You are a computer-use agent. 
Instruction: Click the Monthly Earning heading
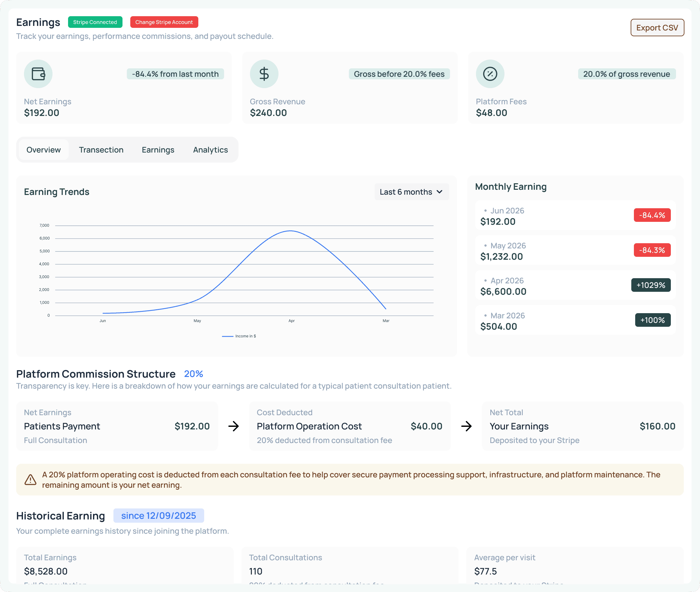pos(510,187)
